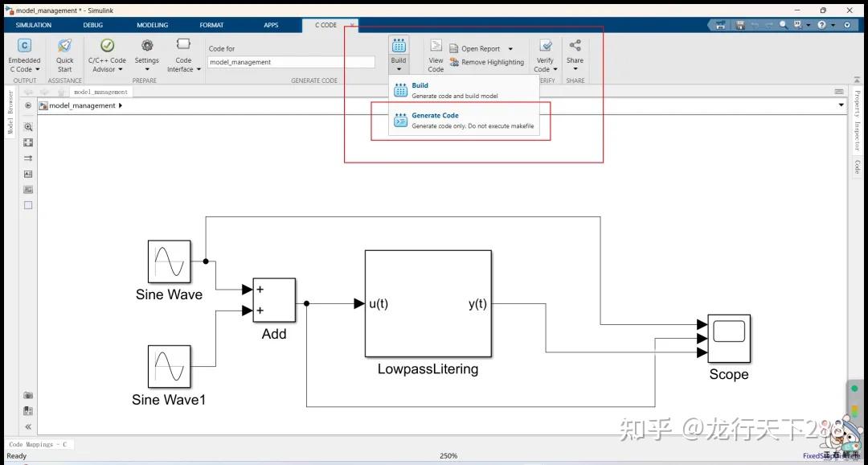Open Settings gear in Prepare section

pyautogui.click(x=147, y=45)
